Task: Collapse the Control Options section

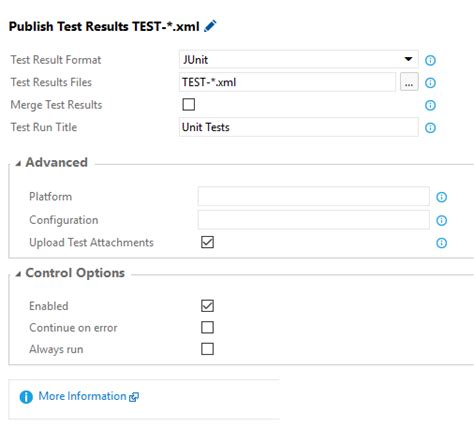Action: pyautogui.click(x=19, y=274)
